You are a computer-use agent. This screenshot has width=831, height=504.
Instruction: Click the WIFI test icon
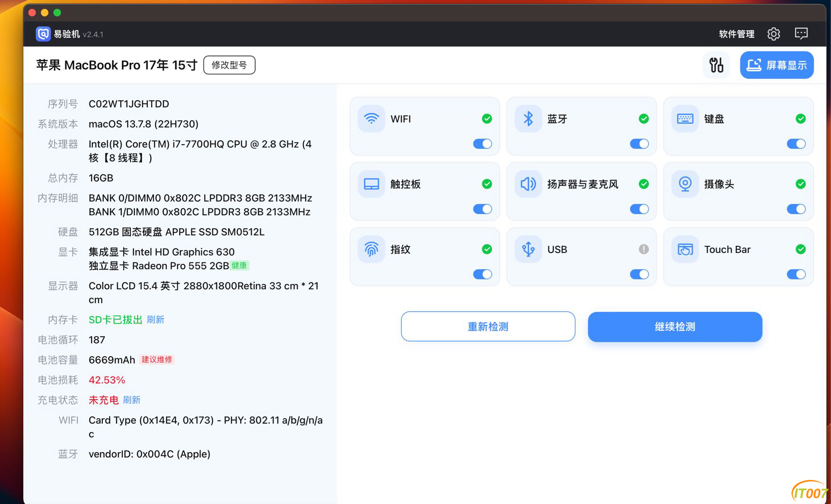click(371, 119)
